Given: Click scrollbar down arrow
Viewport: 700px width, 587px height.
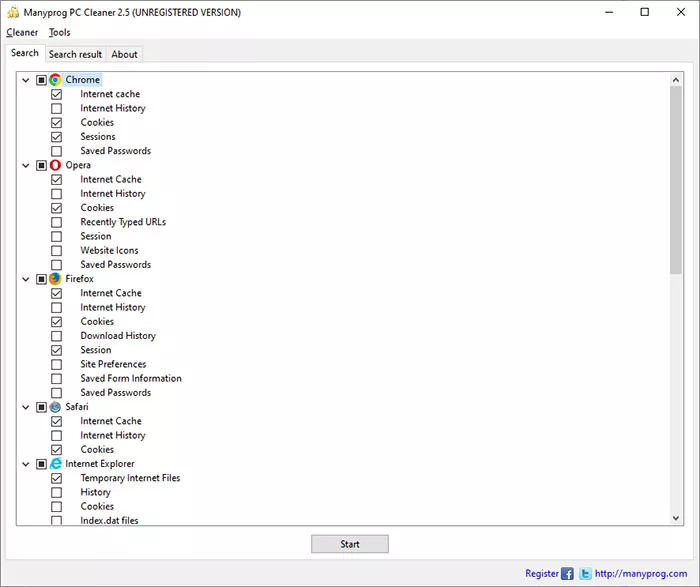Looking at the screenshot, I should click(x=676, y=518).
